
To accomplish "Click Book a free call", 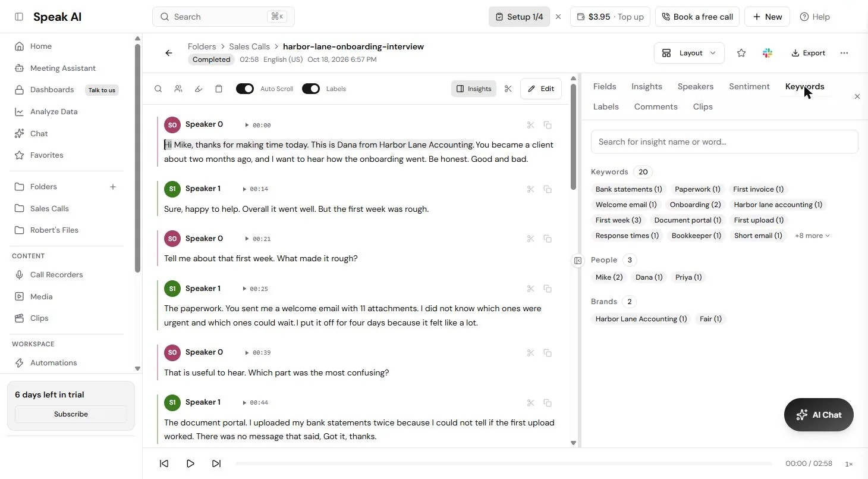I will [x=697, y=17].
